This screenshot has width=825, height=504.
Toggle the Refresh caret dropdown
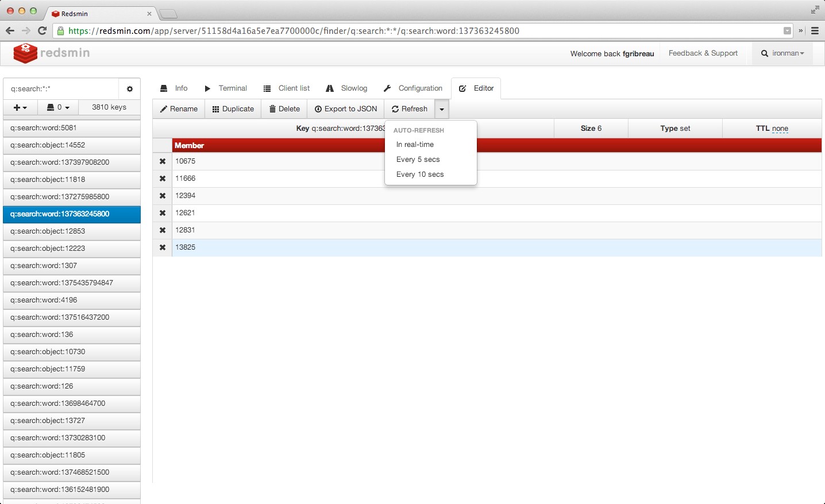[x=441, y=109]
